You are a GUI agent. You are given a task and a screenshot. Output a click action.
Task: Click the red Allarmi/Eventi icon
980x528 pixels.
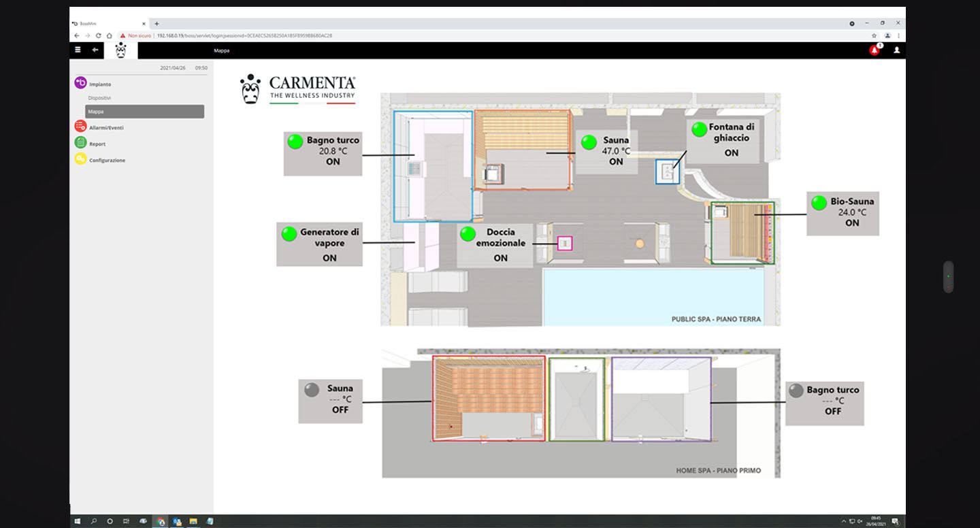coord(80,127)
